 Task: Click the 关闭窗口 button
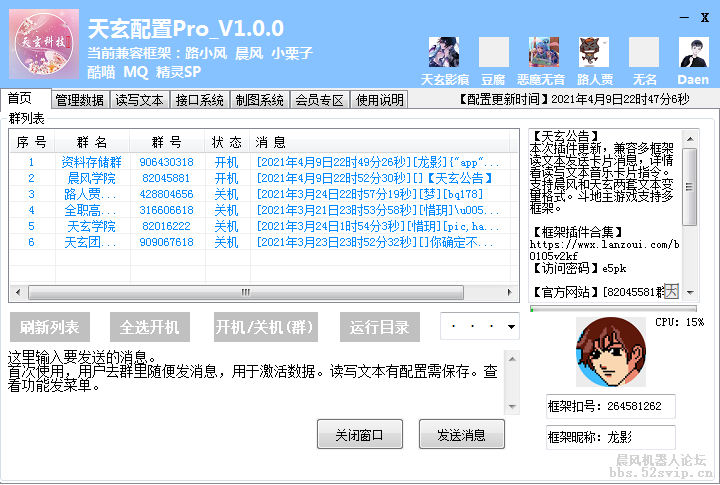tap(360, 434)
